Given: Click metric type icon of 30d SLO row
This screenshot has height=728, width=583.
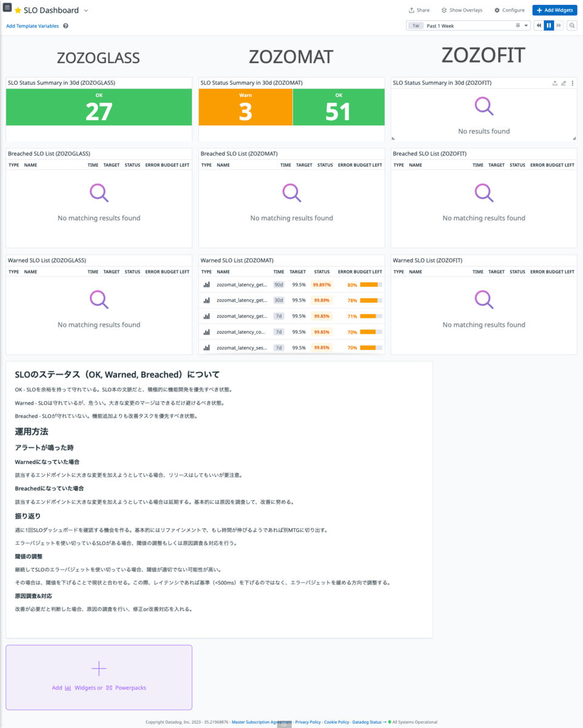Looking at the screenshot, I should [206, 300].
